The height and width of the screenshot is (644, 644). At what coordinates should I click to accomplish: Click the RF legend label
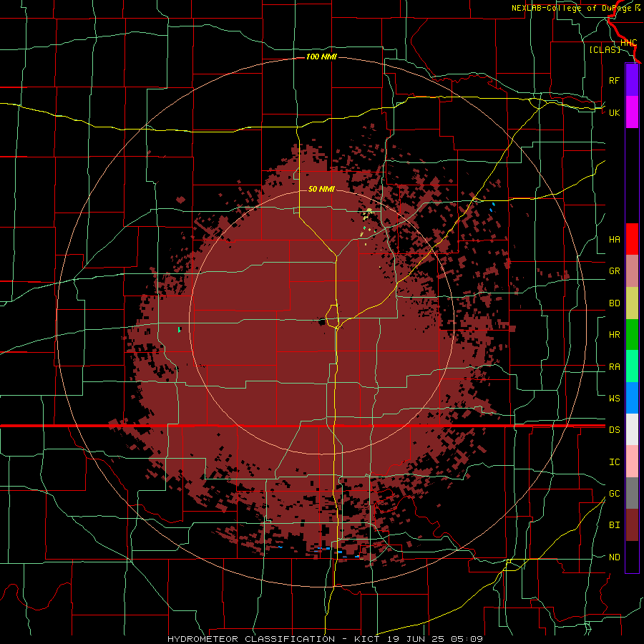click(x=614, y=80)
